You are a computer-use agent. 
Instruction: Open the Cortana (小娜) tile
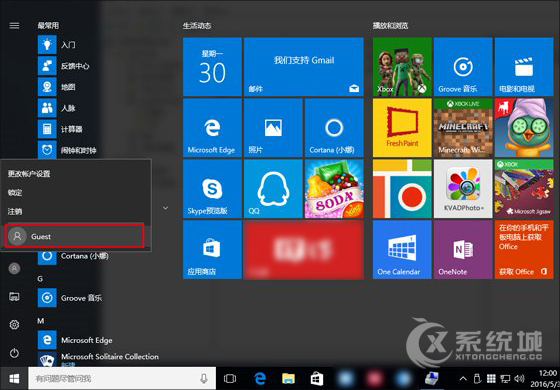coord(334,128)
